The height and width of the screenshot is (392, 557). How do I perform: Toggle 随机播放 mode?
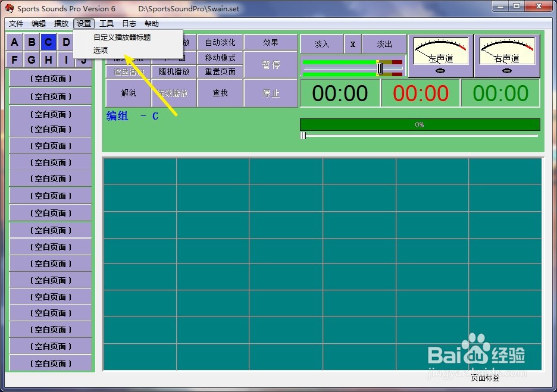tap(174, 72)
